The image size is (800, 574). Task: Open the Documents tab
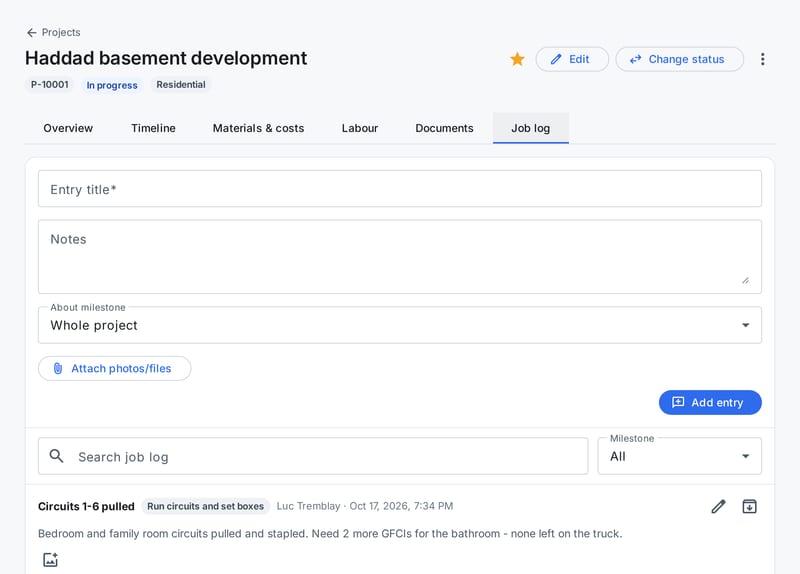pos(444,128)
